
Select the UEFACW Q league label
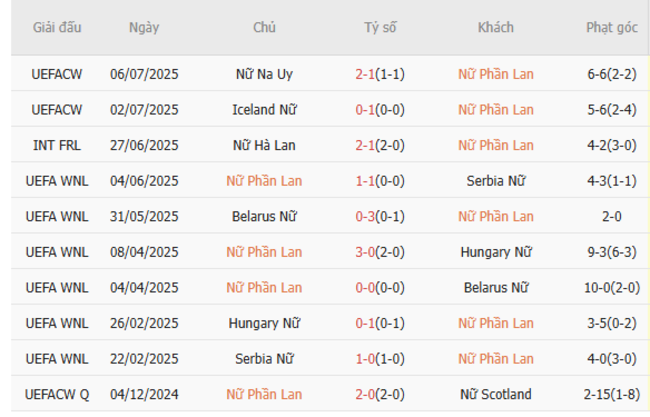pyautogui.click(x=49, y=395)
